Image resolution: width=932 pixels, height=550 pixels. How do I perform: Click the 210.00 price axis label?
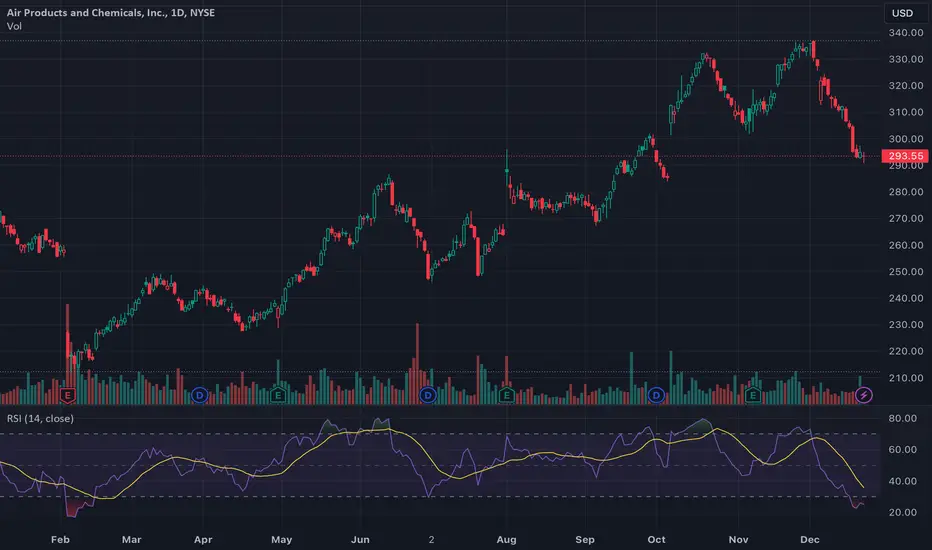906,378
